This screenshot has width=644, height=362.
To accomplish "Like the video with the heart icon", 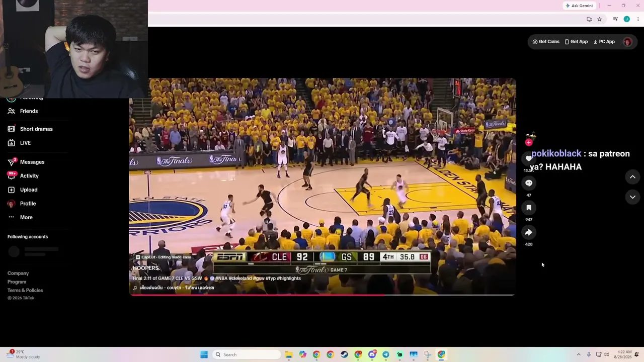I will click(528, 159).
